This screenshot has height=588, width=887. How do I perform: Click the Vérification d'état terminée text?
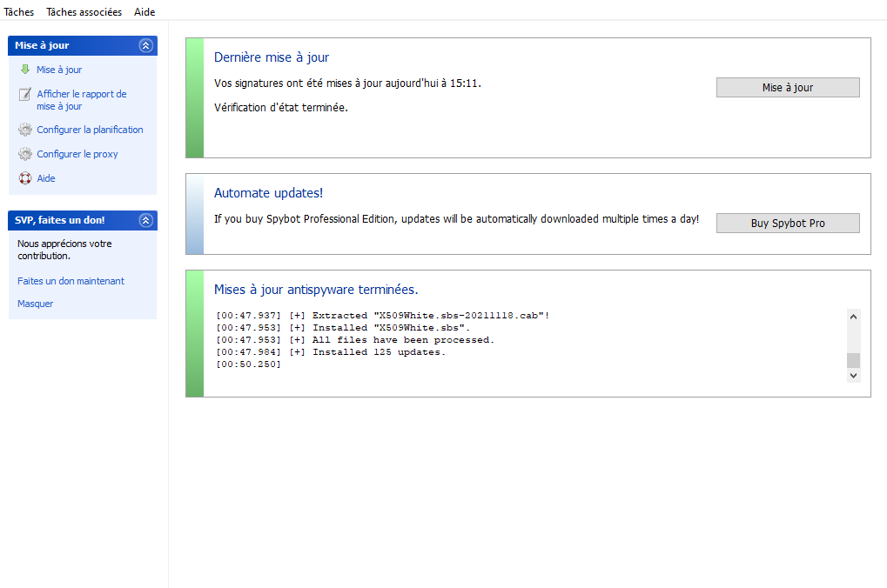tap(281, 108)
